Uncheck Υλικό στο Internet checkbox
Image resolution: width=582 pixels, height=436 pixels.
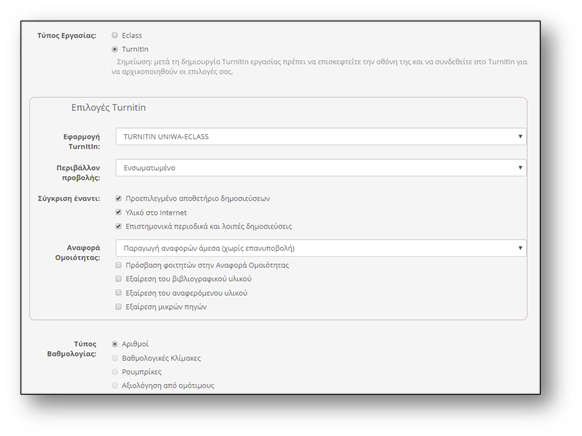(118, 212)
